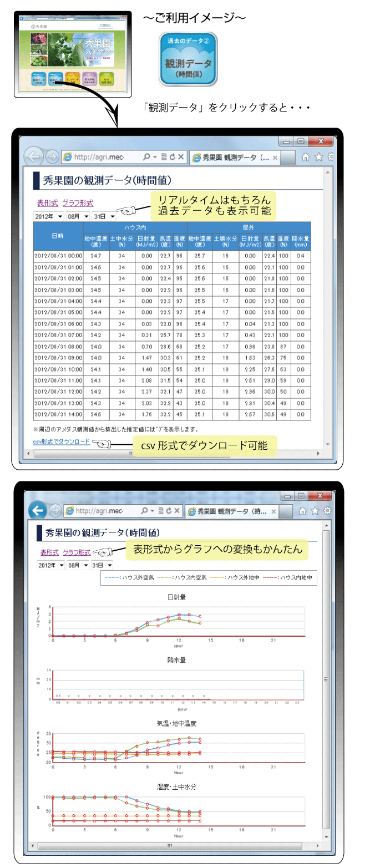Click search magnifier in graph view address bar
Image resolution: width=375 pixels, height=868 pixels.
tap(145, 511)
